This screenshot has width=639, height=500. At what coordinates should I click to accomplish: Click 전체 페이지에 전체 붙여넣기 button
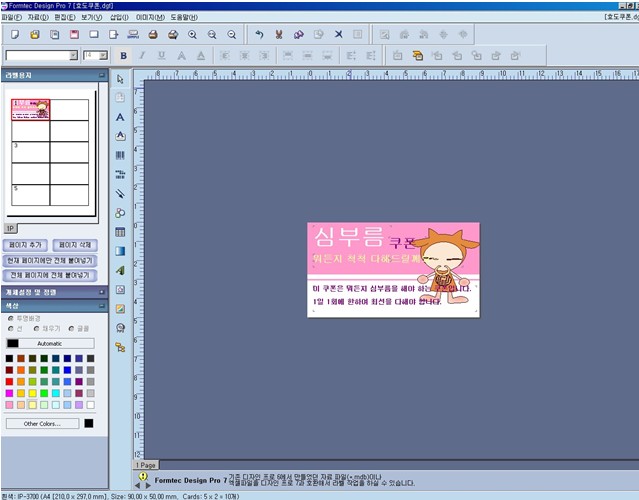tap(50, 275)
